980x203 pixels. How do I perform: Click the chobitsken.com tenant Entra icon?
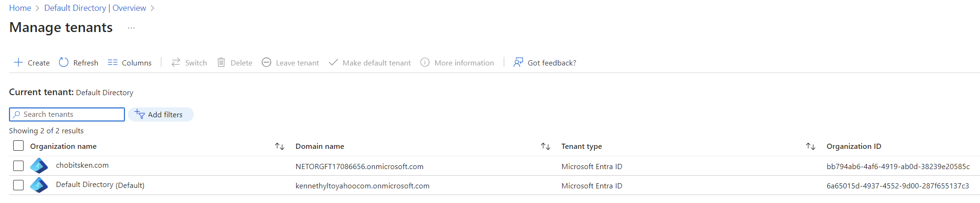coord(39,166)
